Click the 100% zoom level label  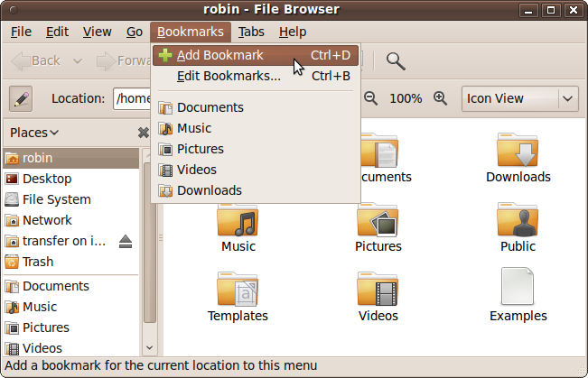pyautogui.click(x=406, y=99)
